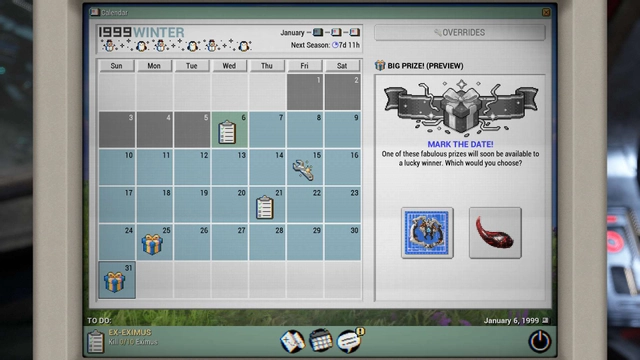Open the Overrides button

460,33
